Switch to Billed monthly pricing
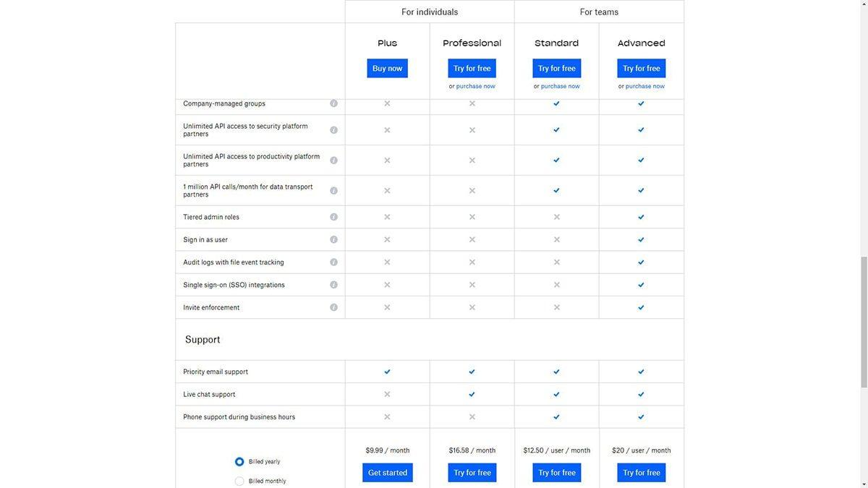The width and height of the screenshot is (868, 488). (239, 481)
